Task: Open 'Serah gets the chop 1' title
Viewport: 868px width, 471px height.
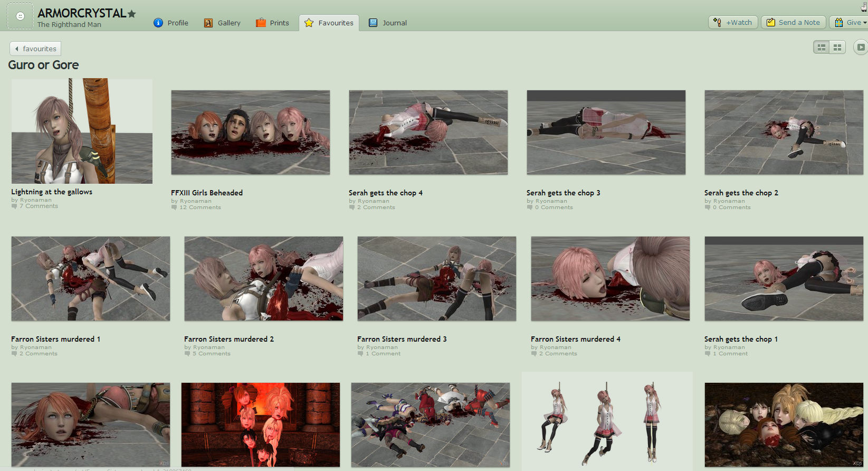Action: coord(741,339)
